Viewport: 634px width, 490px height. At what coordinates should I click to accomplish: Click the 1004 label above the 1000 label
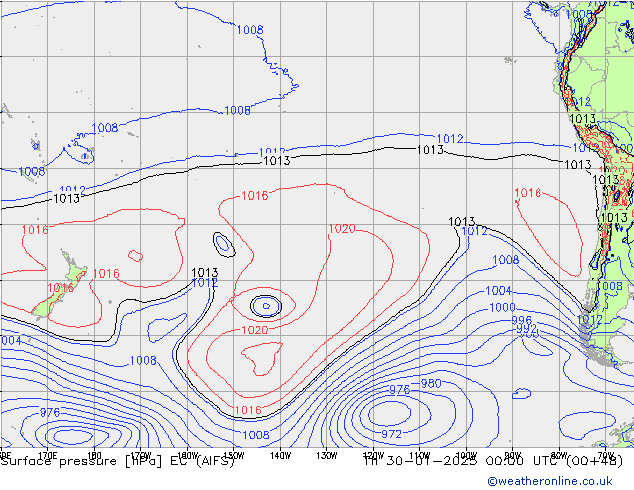click(498, 291)
